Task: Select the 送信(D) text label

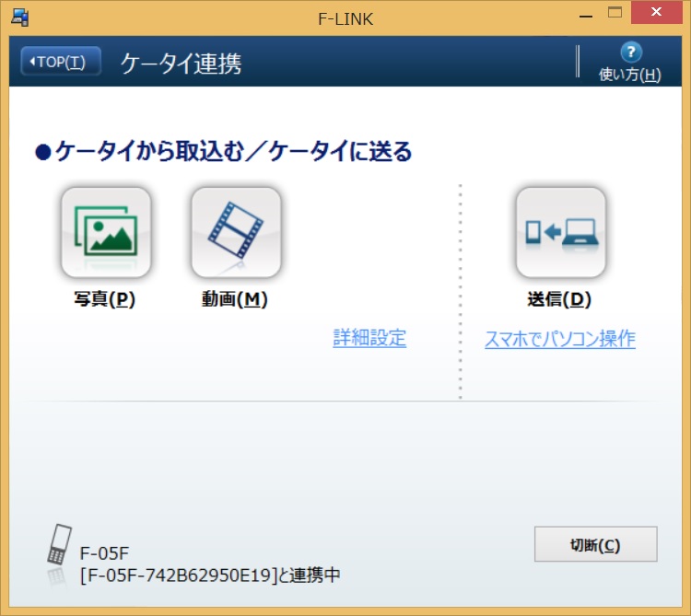Action: click(559, 299)
